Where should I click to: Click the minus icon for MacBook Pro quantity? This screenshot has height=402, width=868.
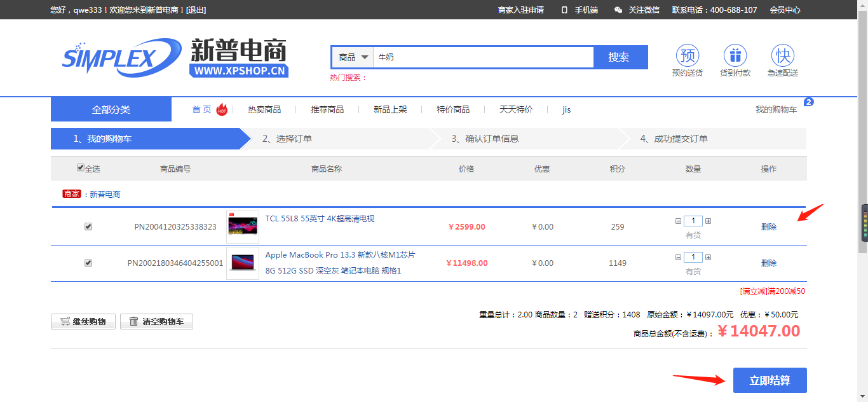coord(678,258)
